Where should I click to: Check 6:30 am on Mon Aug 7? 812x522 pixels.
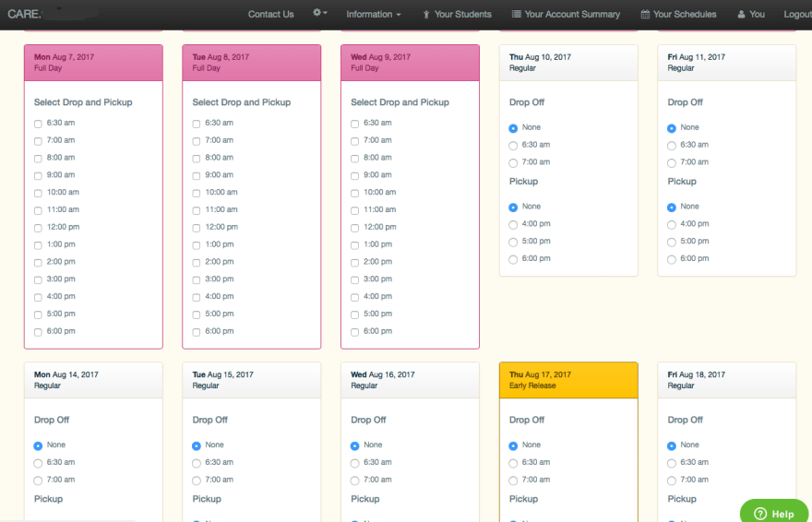pos(38,124)
